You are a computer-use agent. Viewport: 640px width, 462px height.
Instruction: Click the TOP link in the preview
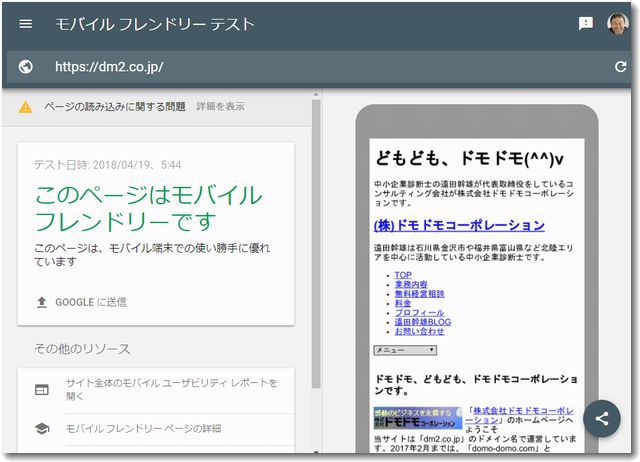pos(403,275)
